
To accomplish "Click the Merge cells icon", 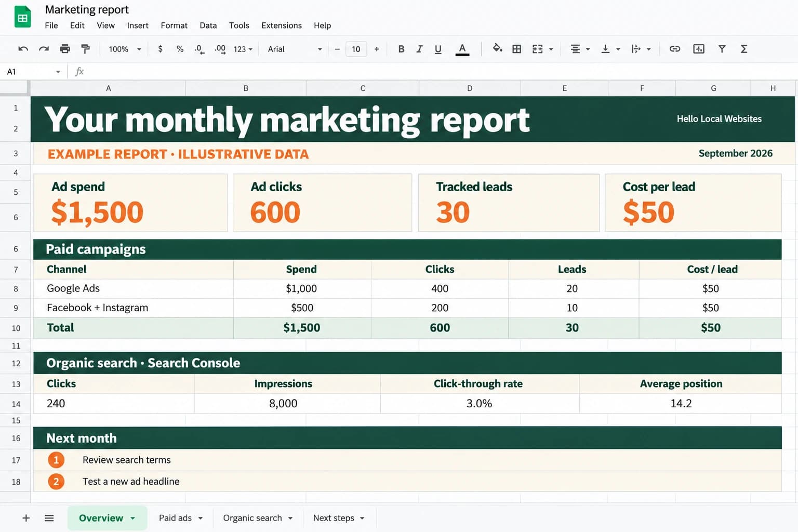I will pyautogui.click(x=538, y=49).
